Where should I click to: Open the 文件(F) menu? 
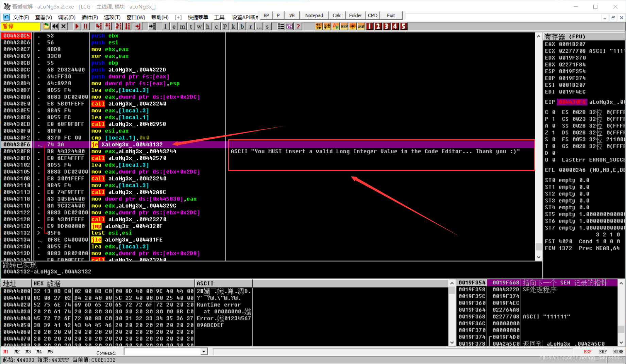pos(21,17)
